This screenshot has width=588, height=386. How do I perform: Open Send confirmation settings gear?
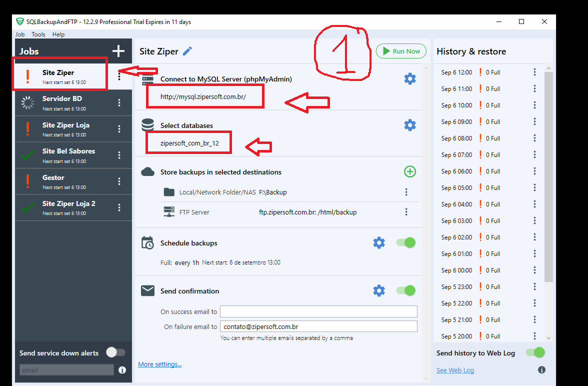pyautogui.click(x=379, y=290)
